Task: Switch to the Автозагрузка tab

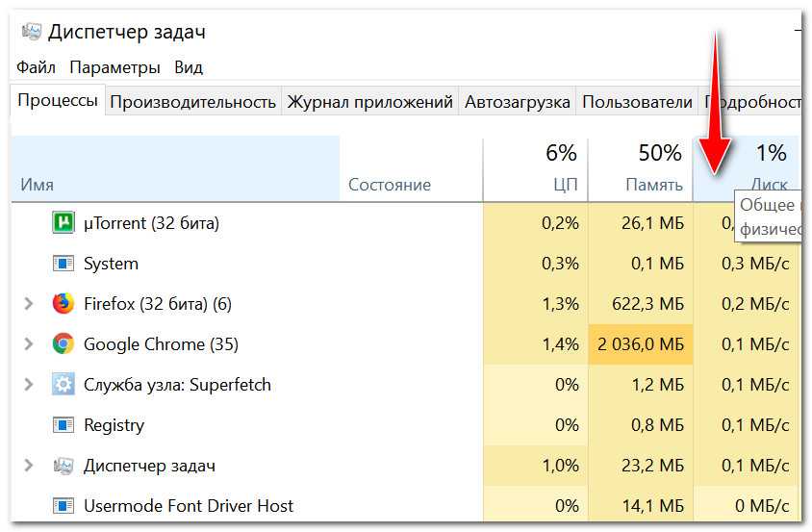Action: [517, 102]
